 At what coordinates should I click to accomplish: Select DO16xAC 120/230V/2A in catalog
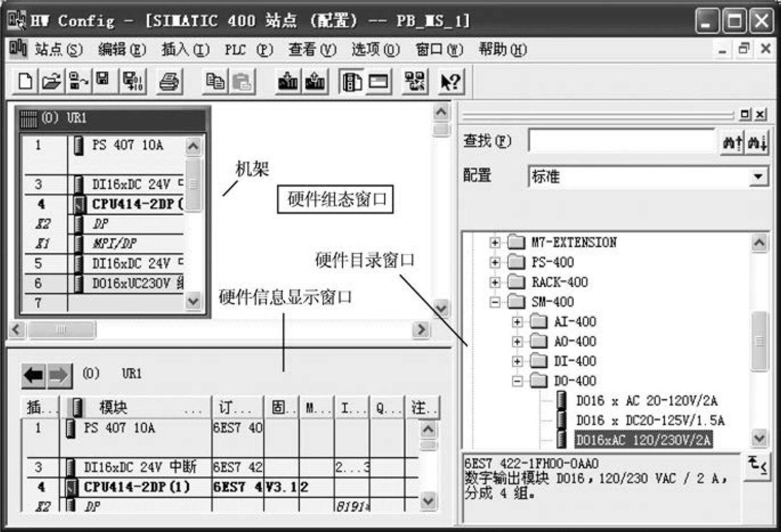tap(644, 440)
